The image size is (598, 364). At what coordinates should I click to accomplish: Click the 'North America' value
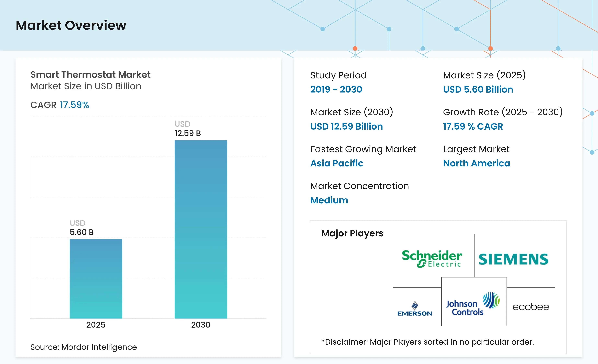point(477,163)
